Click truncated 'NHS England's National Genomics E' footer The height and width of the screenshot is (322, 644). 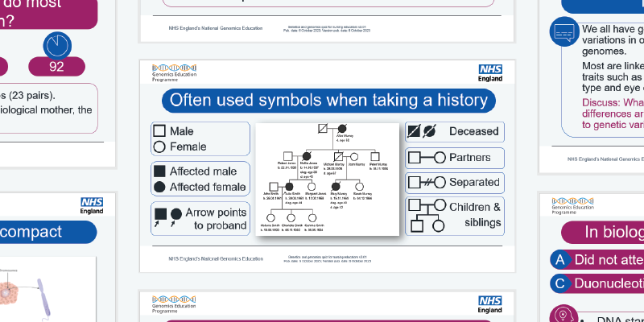[x=606, y=159]
